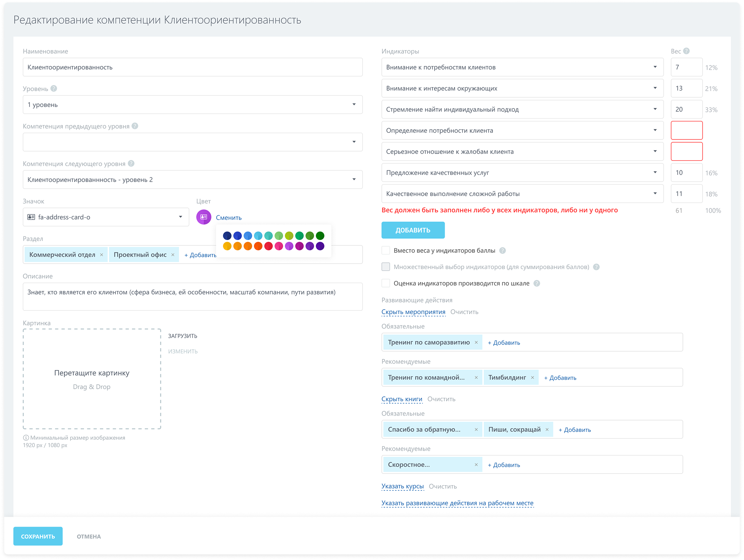Open the Уровень dropdown showing 1 уровень
The image size is (744, 560).
pyautogui.click(x=193, y=105)
